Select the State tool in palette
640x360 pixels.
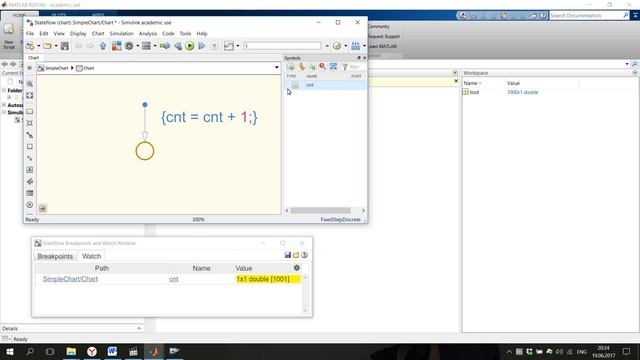point(30,111)
